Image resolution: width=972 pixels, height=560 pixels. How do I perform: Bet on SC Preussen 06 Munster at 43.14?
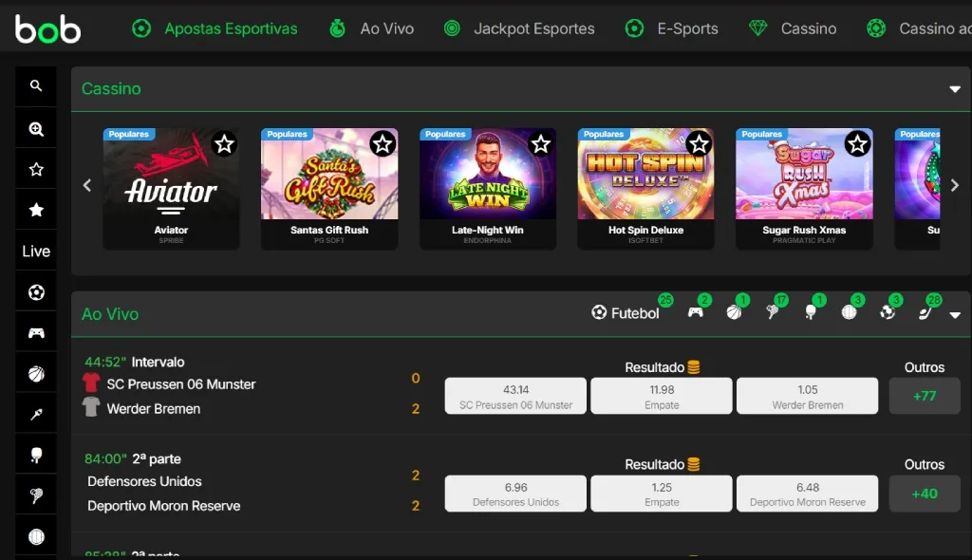coord(515,396)
